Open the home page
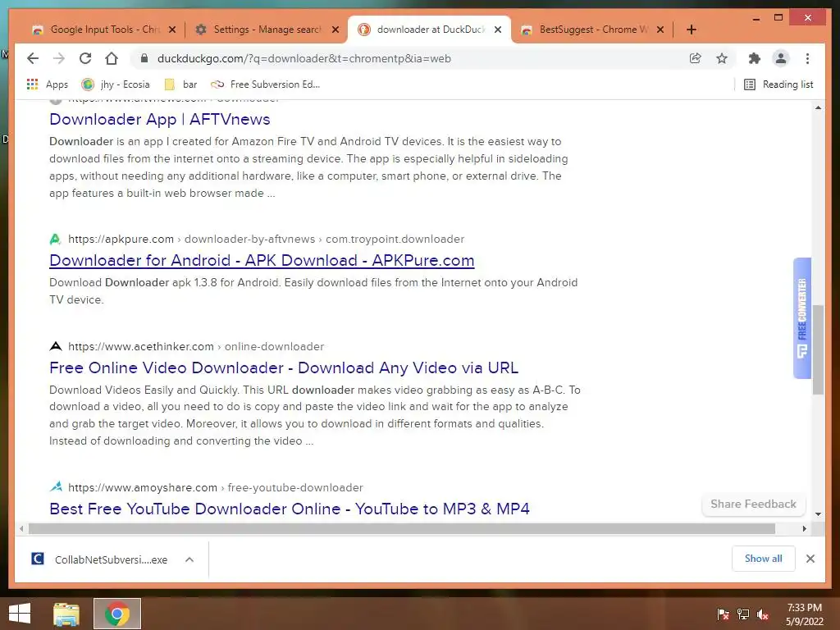The width and height of the screenshot is (840, 630). (112, 58)
